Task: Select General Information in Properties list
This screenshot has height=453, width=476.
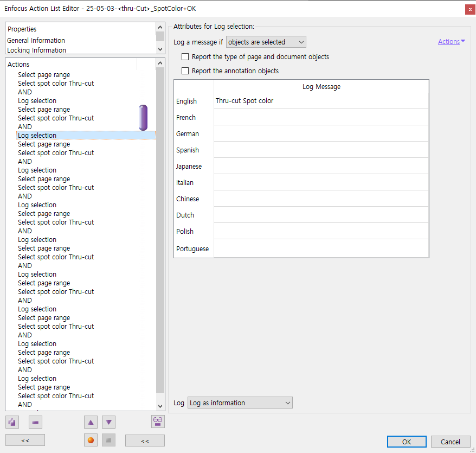Action: tap(36, 41)
